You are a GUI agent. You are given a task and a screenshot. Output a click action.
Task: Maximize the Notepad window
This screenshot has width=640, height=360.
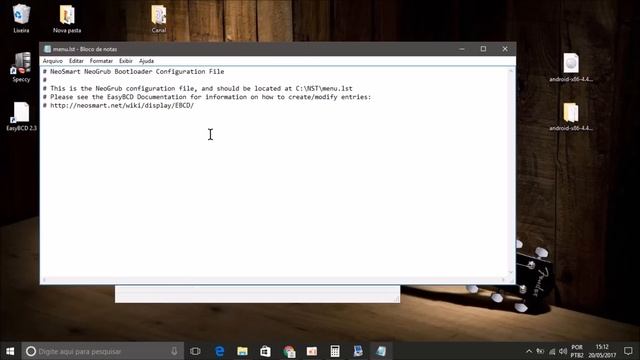tap(483, 49)
